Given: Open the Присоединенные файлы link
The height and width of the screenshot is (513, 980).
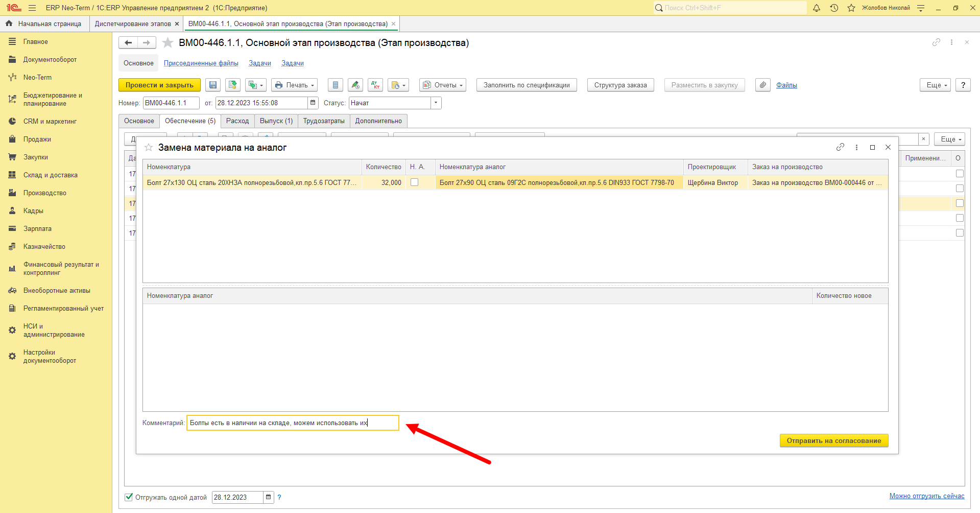Looking at the screenshot, I should click(x=201, y=63).
